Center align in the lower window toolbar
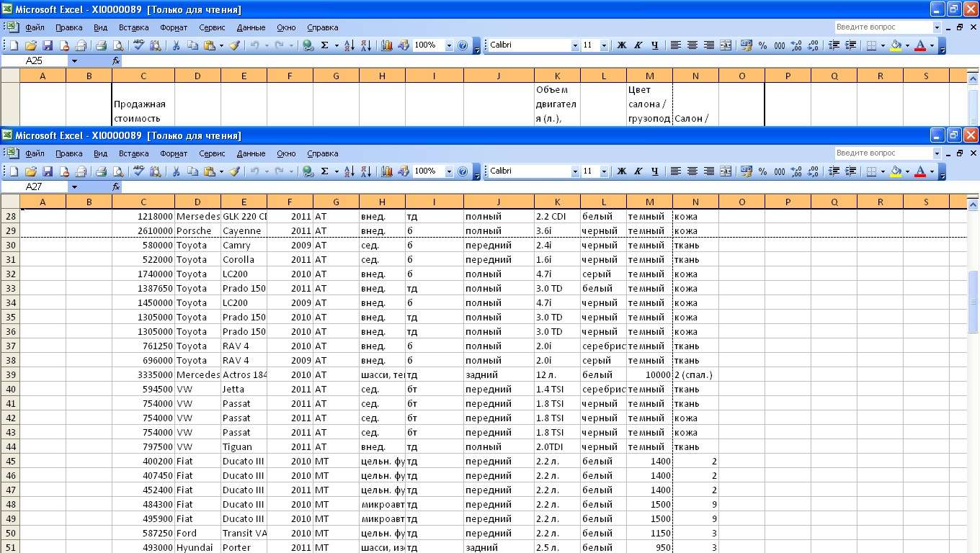Viewport: 980px width, 553px height. coord(692,171)
